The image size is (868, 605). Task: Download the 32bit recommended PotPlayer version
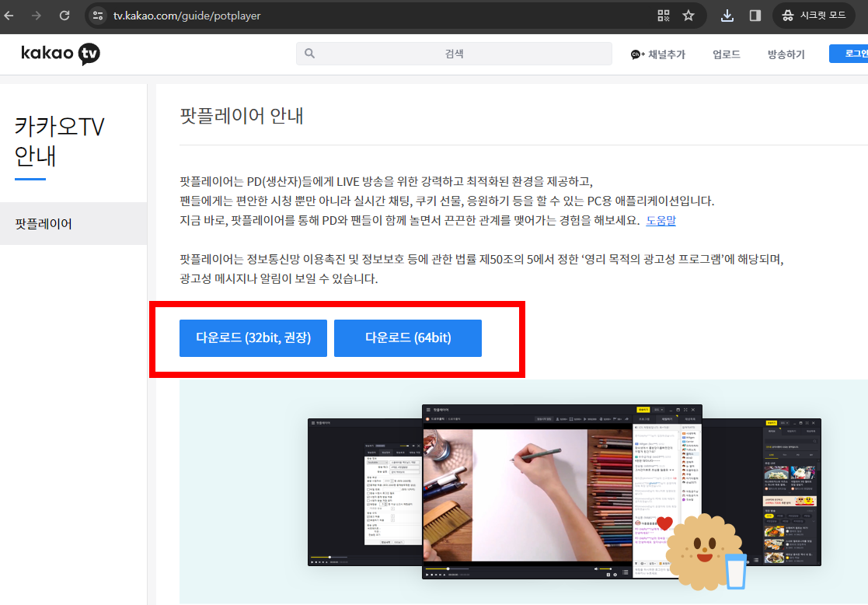point(253,337)
